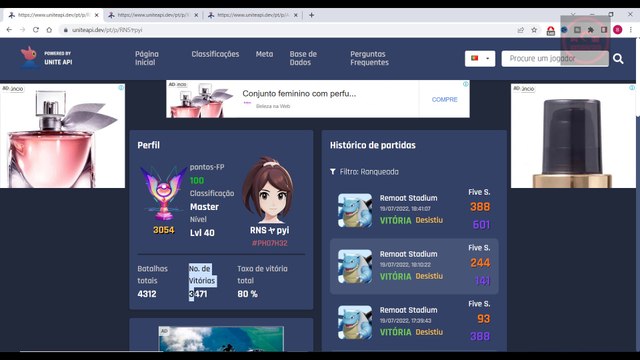This screenshot has width=640, height=360.
Task: Click the AdChoices icon on top banner
Action: coord(466,84)
